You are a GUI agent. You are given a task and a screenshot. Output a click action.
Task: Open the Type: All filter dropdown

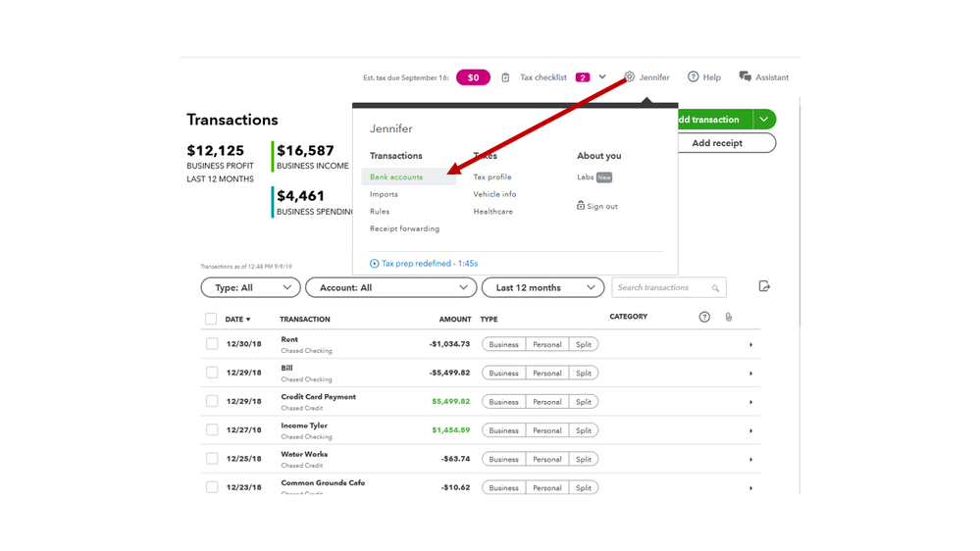[x=250, y=288]
